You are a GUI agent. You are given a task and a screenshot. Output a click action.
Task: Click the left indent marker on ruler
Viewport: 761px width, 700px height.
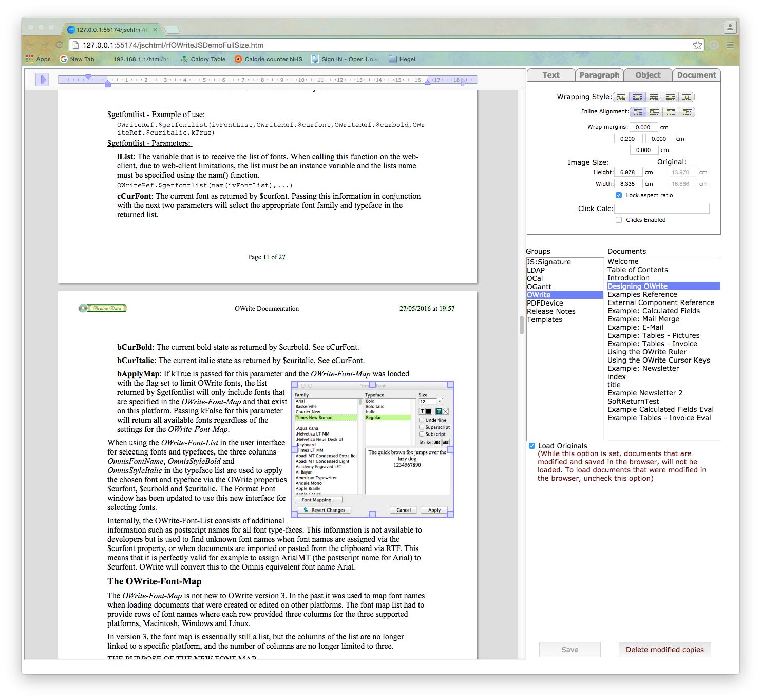tap(108, 83)
